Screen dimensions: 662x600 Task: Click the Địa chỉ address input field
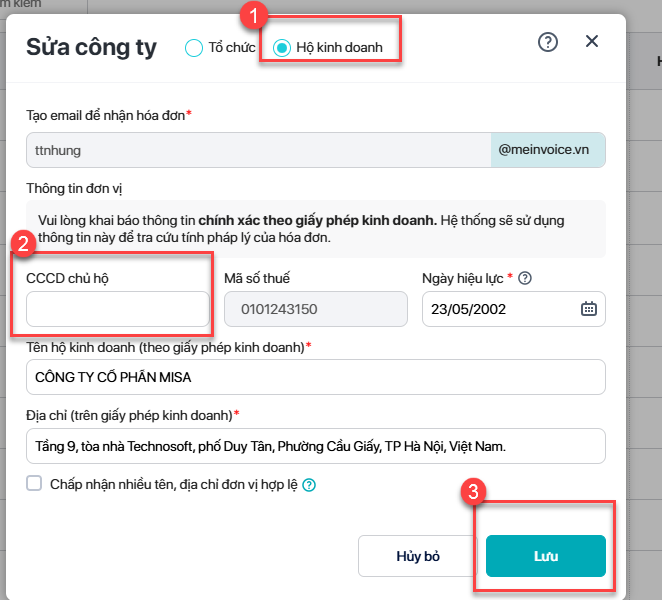coord(315,446)
